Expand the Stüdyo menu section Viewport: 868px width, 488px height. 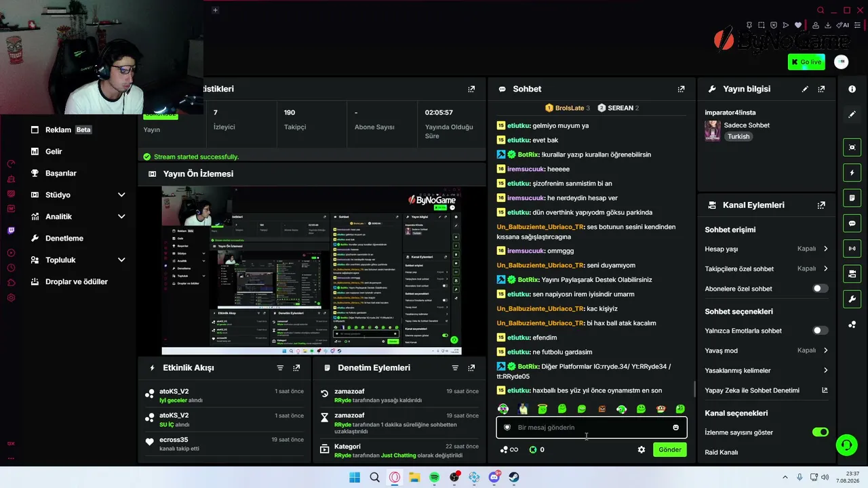(x=79, y=195)
